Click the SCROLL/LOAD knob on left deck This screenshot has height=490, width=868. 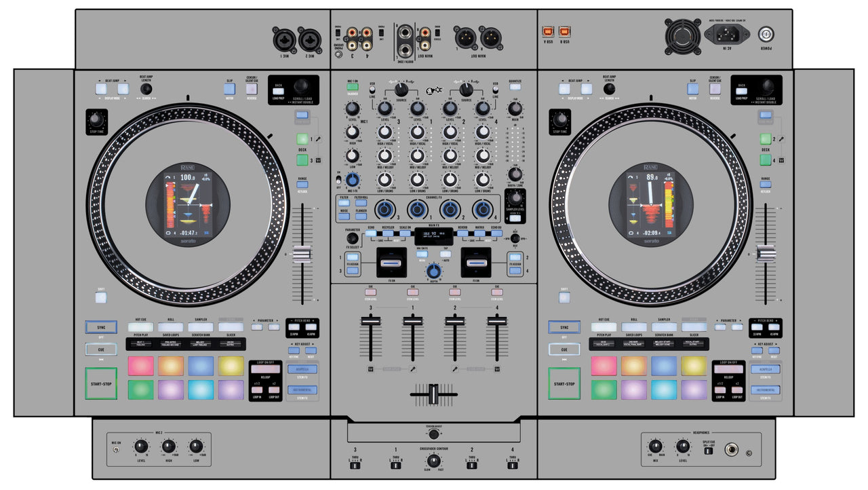301,86
